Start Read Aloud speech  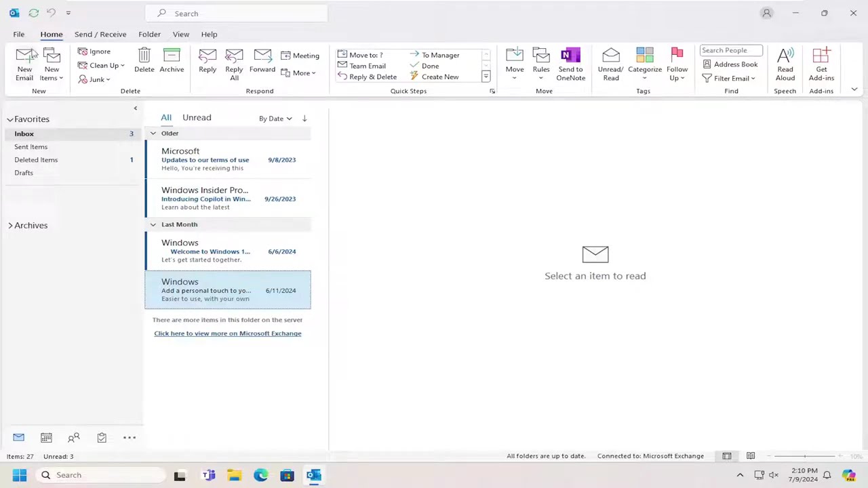point(785,64)
